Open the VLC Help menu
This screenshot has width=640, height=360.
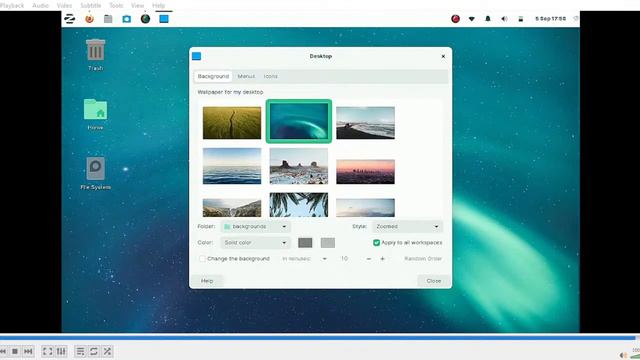coord(158,5)
